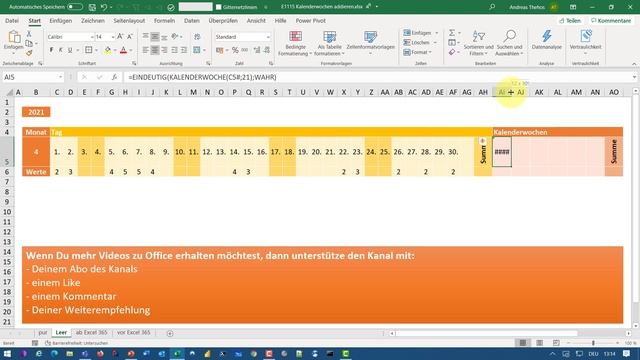Switch to Normal view in status bar

(x=523, y=343)
